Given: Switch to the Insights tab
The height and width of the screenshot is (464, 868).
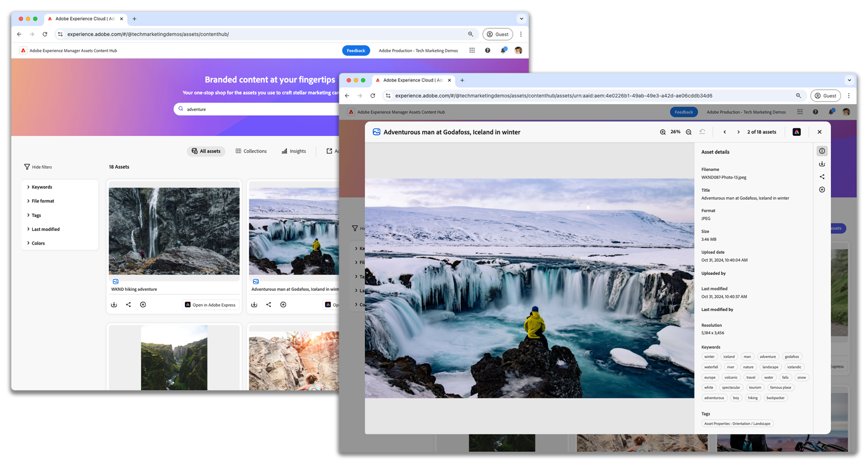Looking at the screenshot, I should [294, 151].
